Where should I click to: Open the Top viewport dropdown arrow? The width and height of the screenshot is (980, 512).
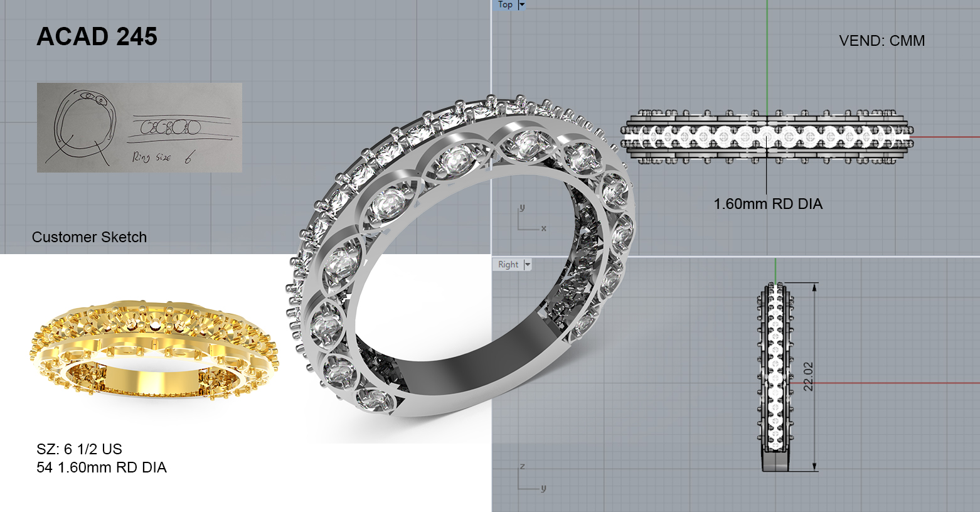coord(521,4)
